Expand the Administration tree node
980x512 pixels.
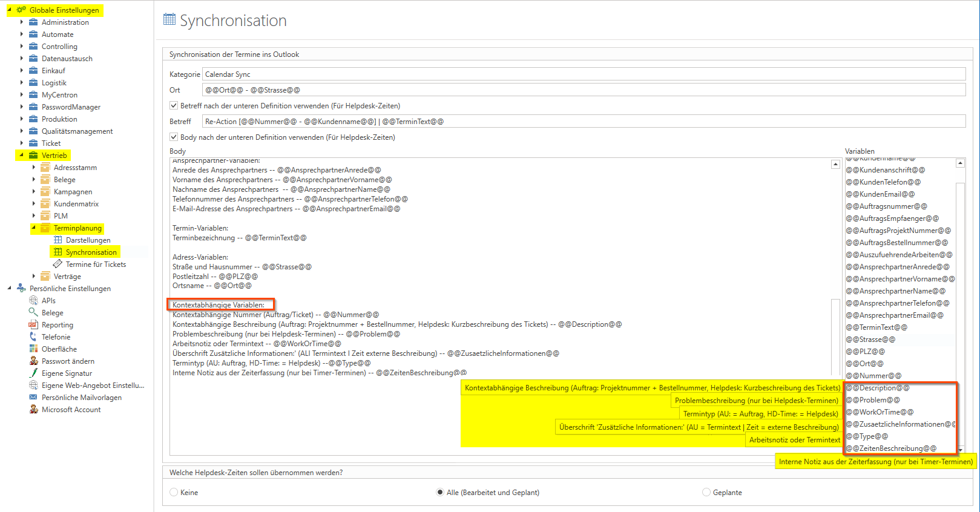click(x=22, y=22)
